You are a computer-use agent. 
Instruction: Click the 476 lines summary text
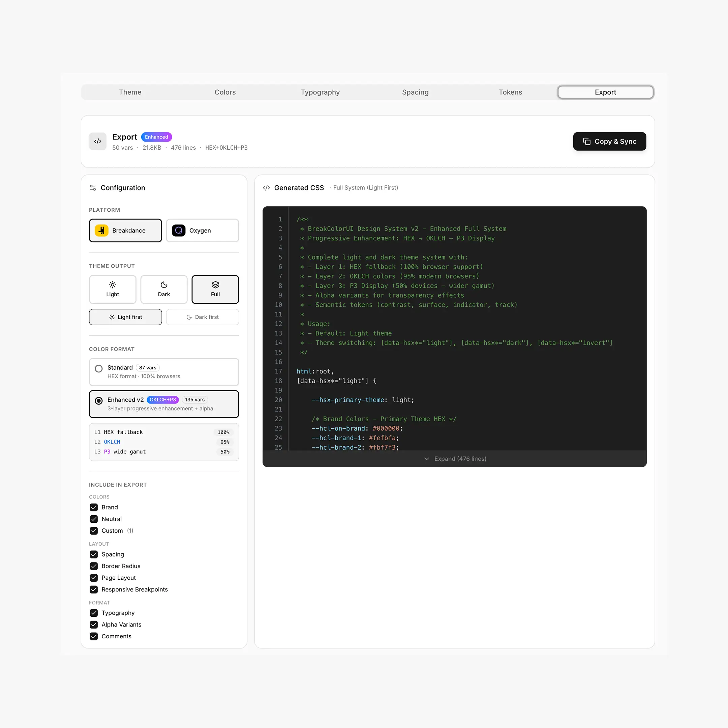183,148
